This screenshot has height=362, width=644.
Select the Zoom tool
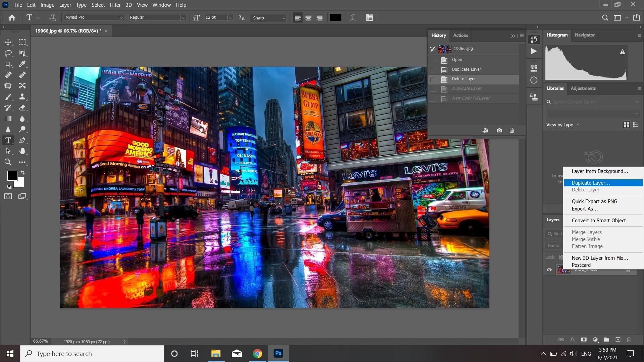8,162
